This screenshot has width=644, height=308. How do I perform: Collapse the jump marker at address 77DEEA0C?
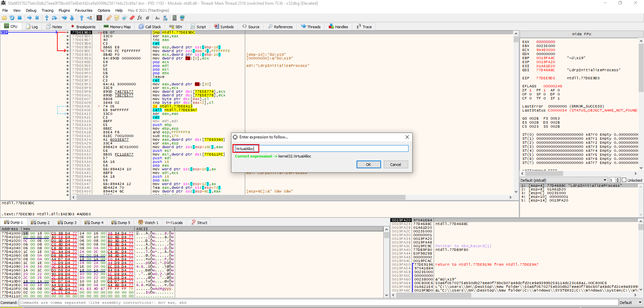click(x=99, y=106)
